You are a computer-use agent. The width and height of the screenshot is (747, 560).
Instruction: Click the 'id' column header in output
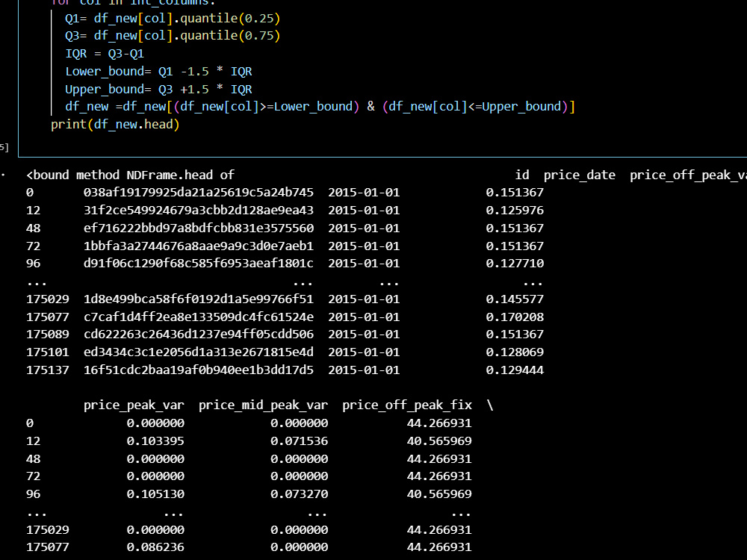pyautogui.click(x=522, y=175)
